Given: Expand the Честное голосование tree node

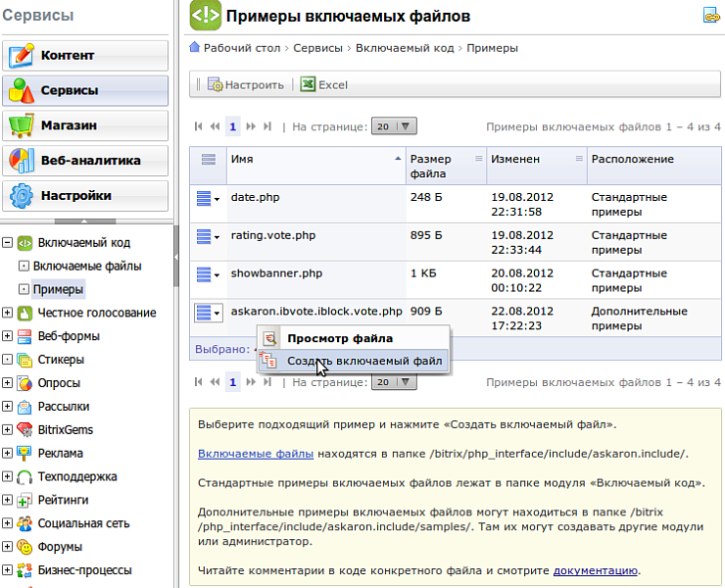Looking at the screenshot, I should 8,313.
